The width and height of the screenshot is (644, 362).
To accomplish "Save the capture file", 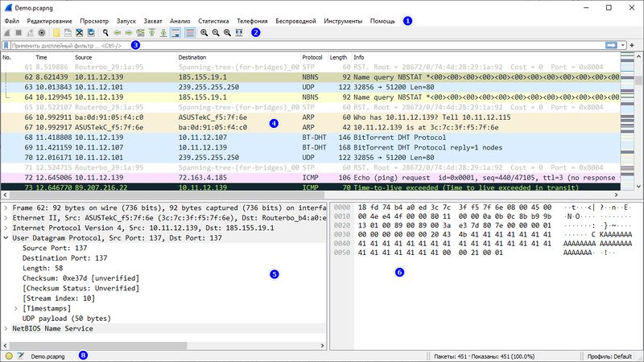I will click(x=68, y=33).
